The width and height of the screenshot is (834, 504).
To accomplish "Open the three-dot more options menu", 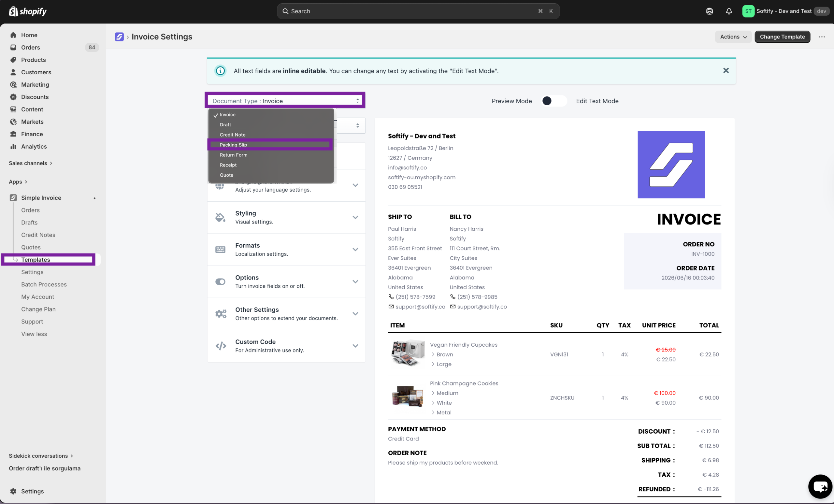I will [822, 36].
